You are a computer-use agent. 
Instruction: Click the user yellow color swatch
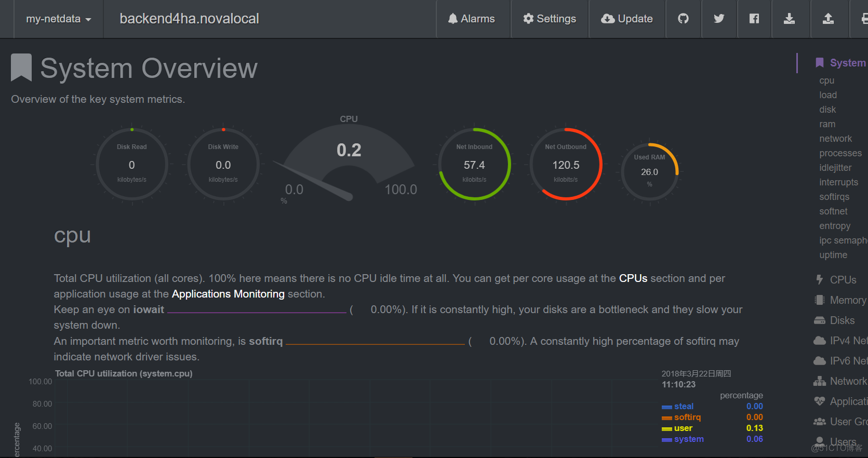tap(667, 429)
